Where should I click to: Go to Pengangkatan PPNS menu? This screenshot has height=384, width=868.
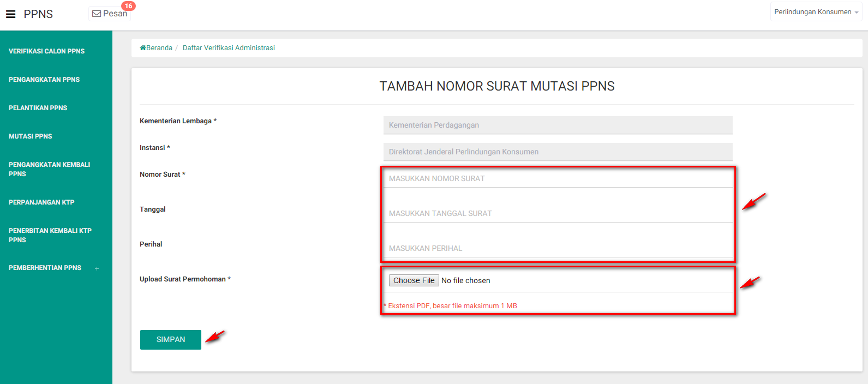tap(44, 80)
